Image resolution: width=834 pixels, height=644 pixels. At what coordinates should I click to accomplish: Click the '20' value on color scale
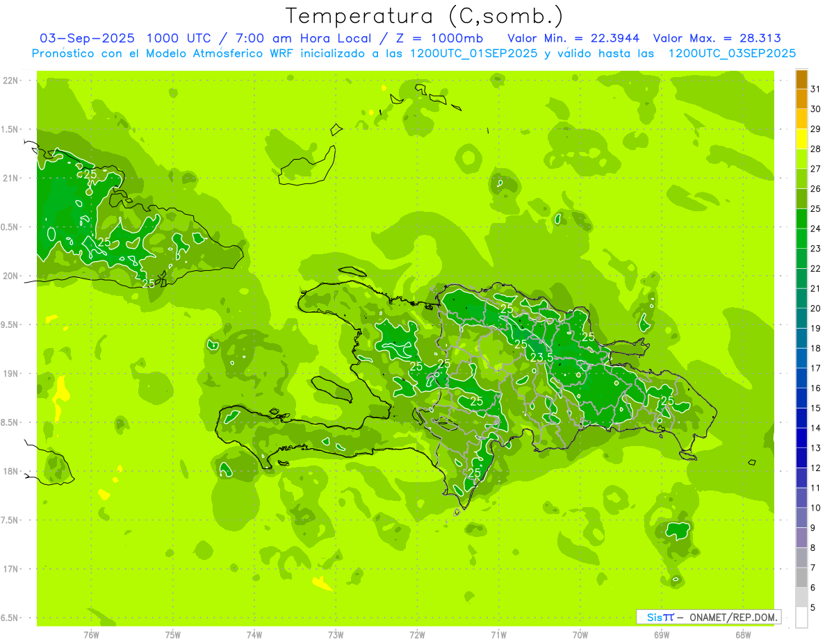pos(816,308)
